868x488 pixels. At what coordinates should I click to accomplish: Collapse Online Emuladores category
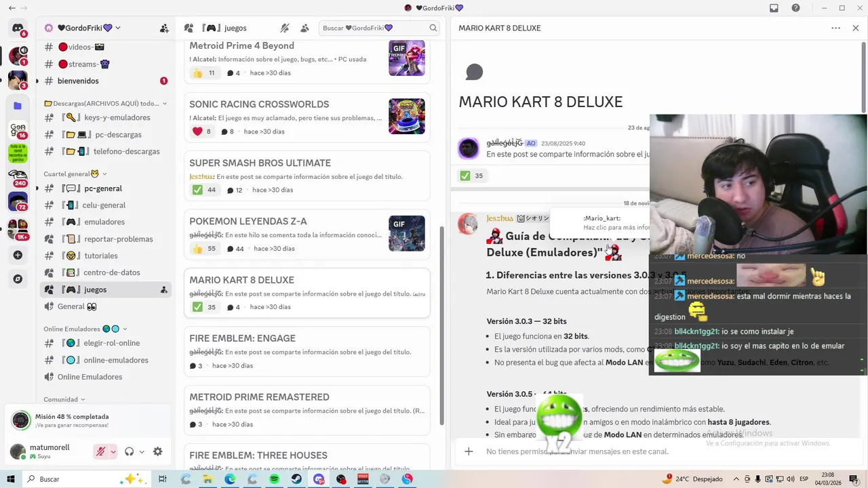(85, 329)
